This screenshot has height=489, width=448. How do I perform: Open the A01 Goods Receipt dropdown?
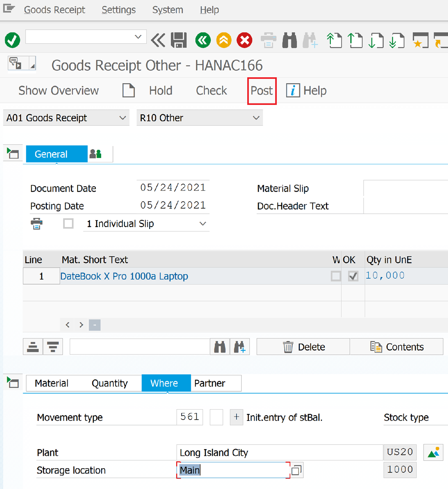(x=66, y=118)
